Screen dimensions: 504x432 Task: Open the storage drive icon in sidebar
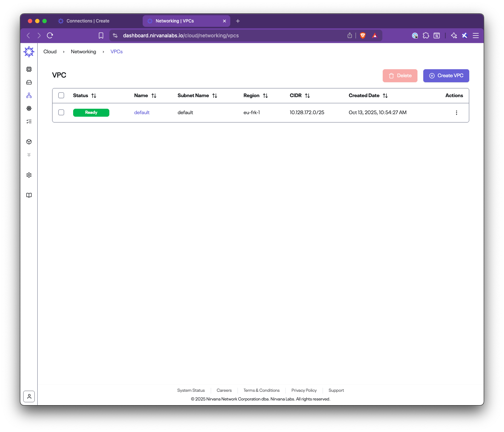pyautogui.click(x=29, y=82)
